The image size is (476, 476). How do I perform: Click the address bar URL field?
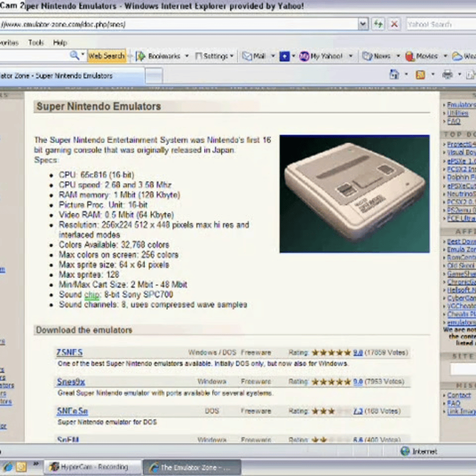(x=179, y=24)
